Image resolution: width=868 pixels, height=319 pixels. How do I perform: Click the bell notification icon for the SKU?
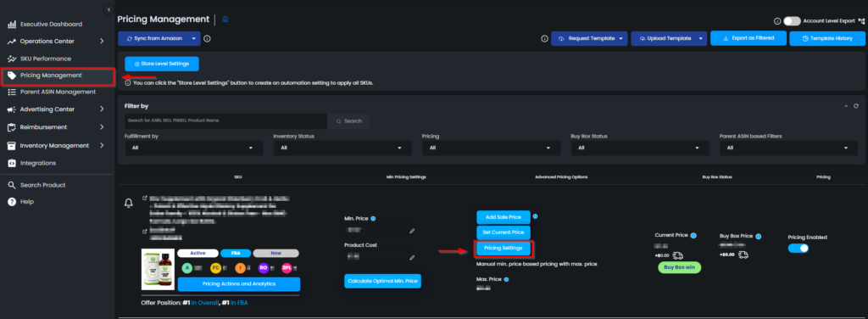pyautogui.click(x=129, y=204)
